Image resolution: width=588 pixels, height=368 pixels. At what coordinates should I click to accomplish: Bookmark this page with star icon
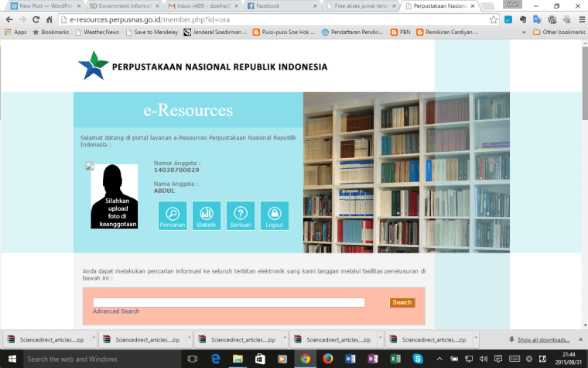click(x=494, y=19)
